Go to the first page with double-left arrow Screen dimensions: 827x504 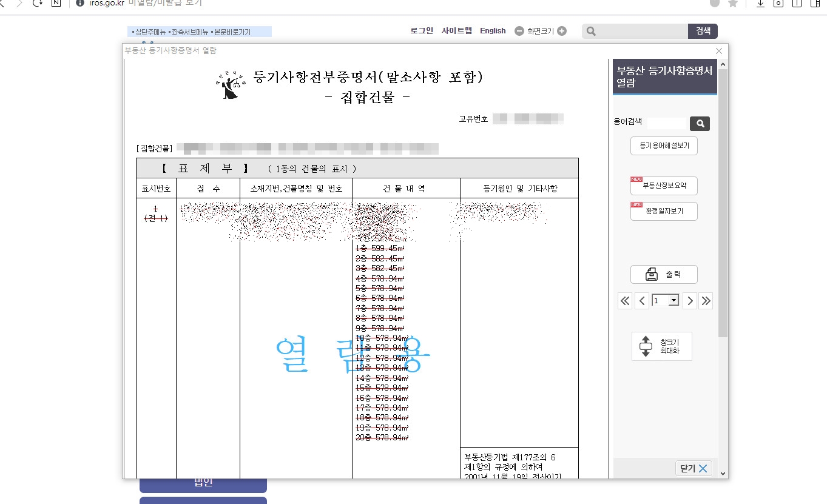625,300
